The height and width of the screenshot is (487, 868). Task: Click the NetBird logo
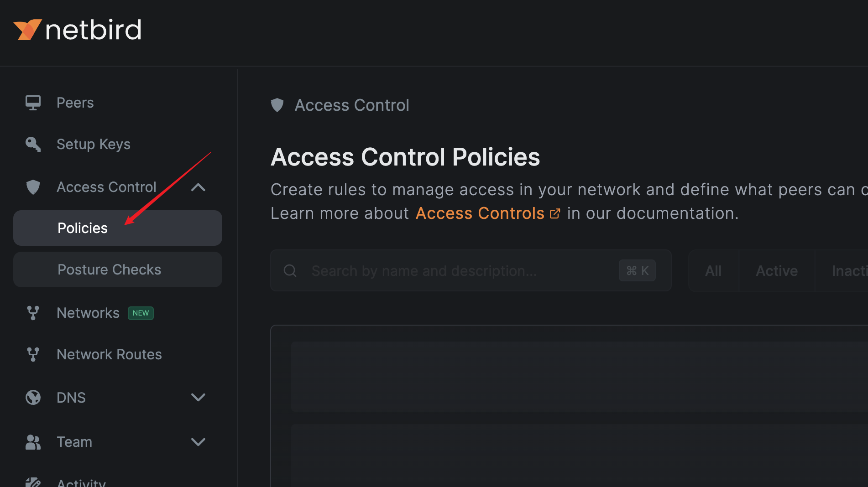click(x=78, y=30)
